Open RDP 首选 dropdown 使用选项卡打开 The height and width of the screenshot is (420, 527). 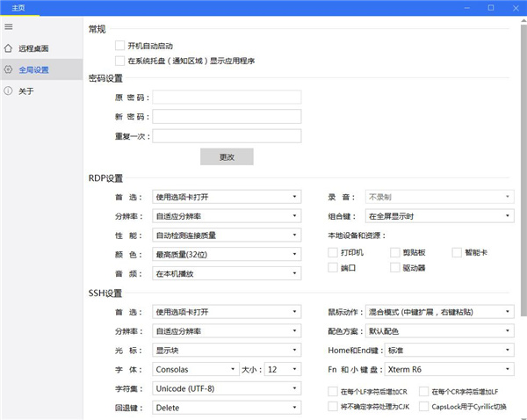pos(227,197)
